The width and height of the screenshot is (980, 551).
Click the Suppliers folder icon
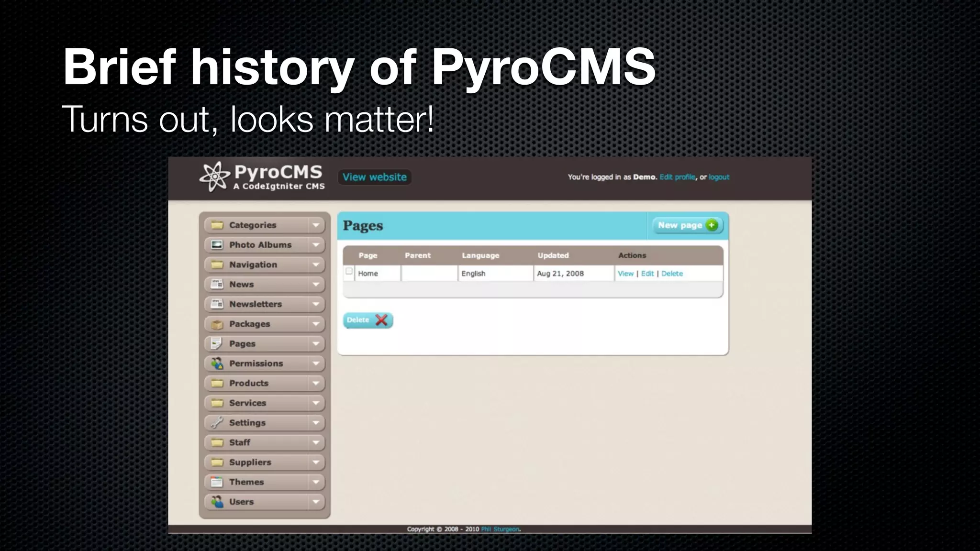point(217,462)
